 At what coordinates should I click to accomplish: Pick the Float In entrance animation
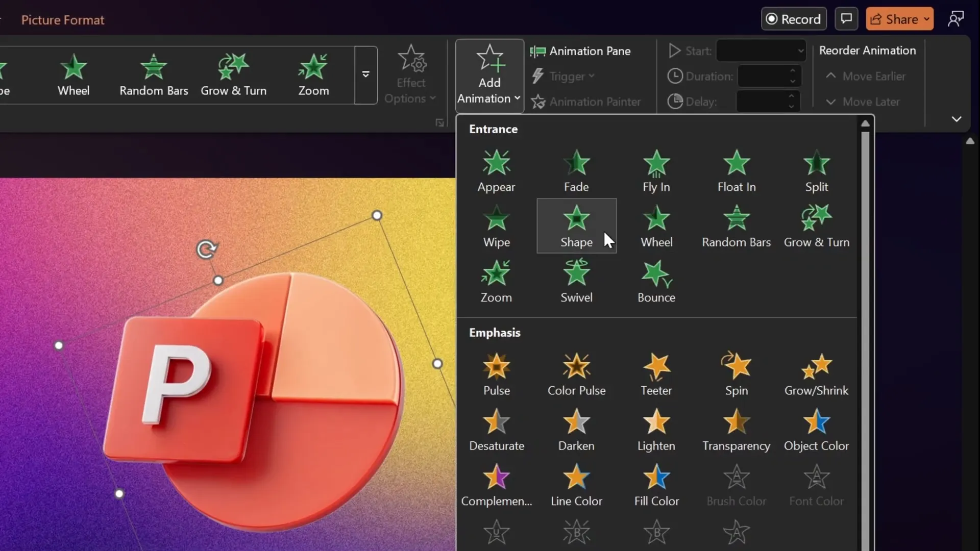click(737, 171)
